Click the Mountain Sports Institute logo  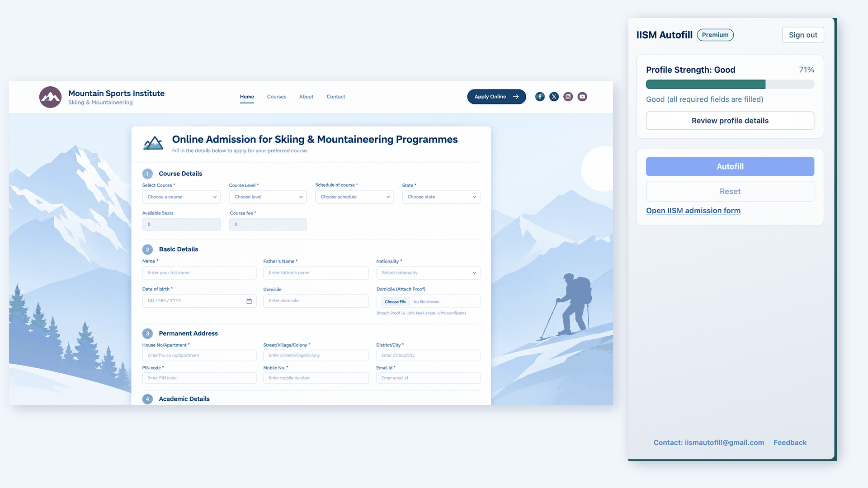(50, 97)
